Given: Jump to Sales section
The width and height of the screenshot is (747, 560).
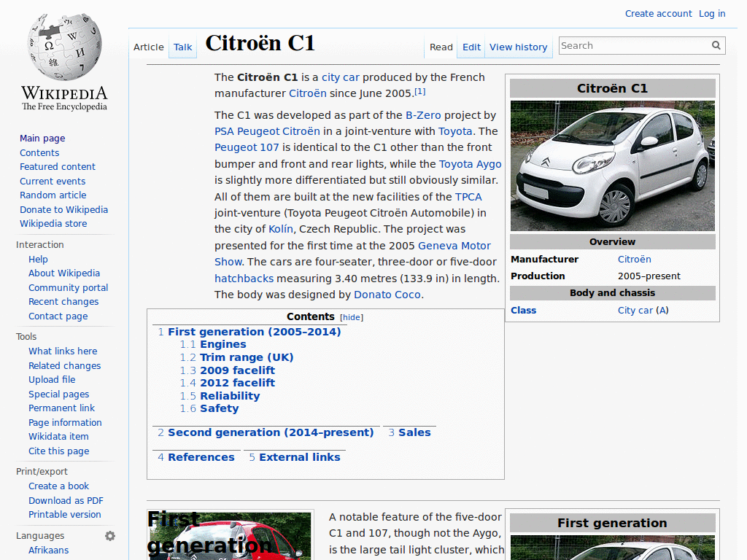Looking at the screenshot, I should click(x=414, y=432).
